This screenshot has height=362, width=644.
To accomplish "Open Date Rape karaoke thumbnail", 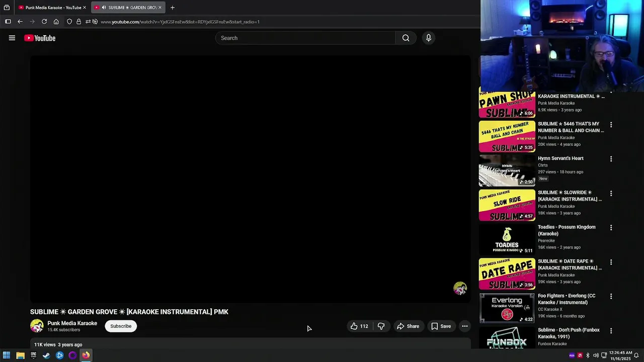I will pyautogui.click(x=507, y=274).
